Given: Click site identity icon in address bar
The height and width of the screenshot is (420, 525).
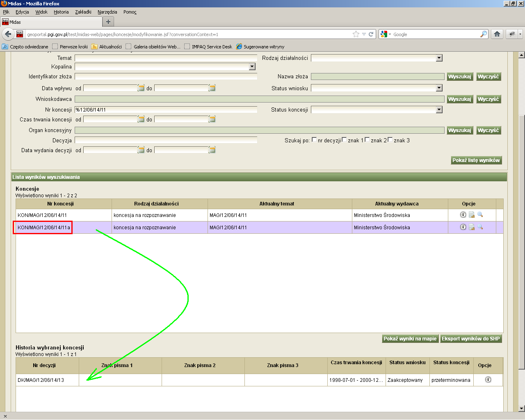Looking at the screenshot, I should pos(20,34).
